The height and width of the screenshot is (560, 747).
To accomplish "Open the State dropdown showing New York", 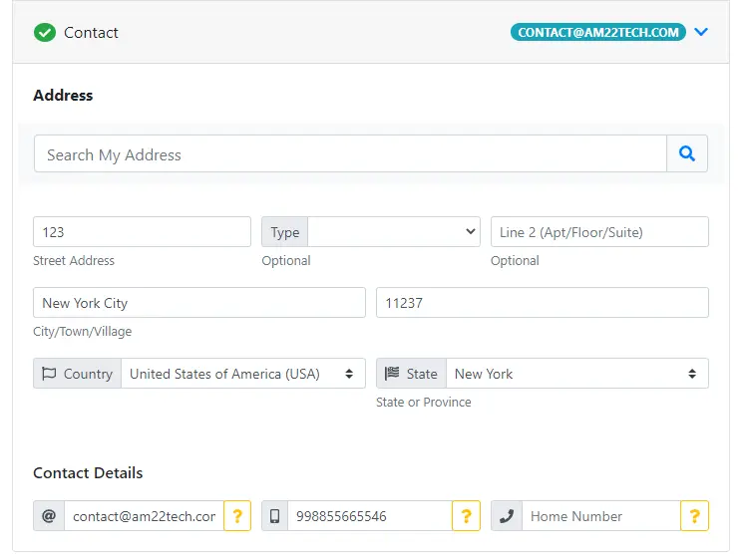I will pyautogui.click(x=577, y=374).
